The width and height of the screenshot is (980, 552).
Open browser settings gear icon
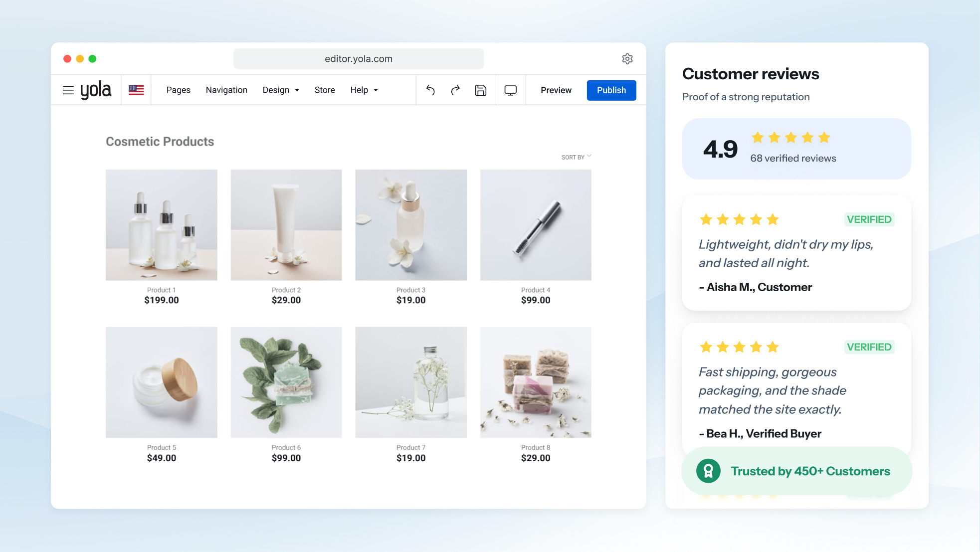[627, 59]
